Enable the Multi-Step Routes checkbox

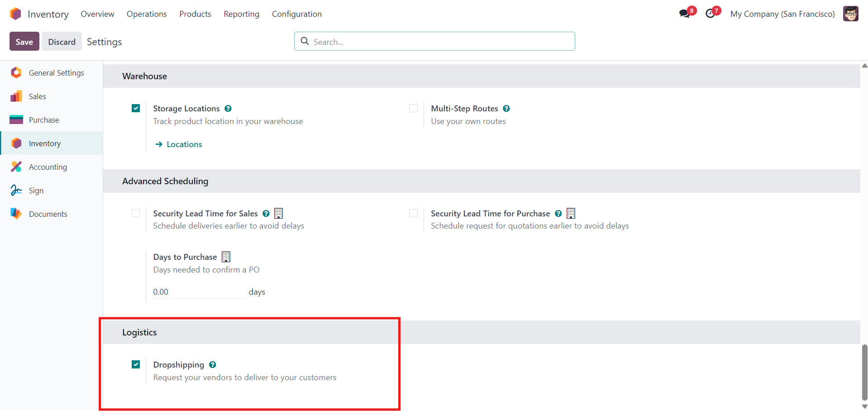[x=413, y=108]
